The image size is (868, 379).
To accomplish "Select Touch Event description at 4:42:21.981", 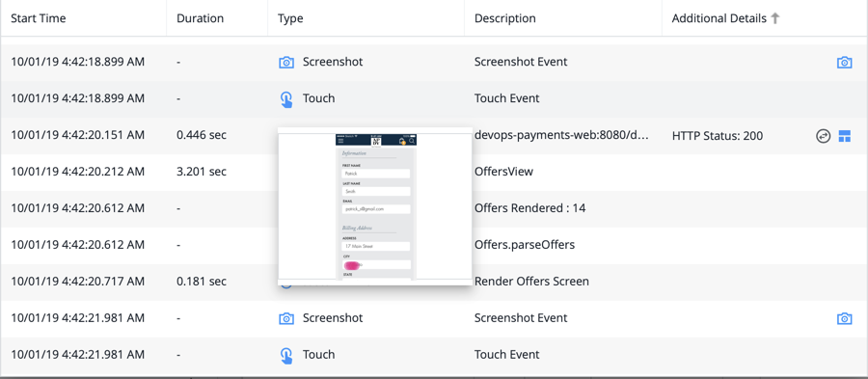I will [507, 355].
